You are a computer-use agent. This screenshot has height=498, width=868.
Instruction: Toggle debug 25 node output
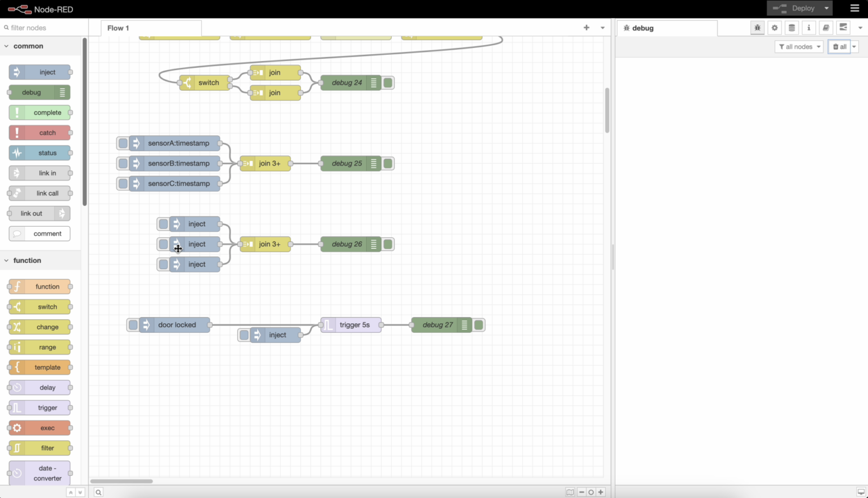[388, 163]
